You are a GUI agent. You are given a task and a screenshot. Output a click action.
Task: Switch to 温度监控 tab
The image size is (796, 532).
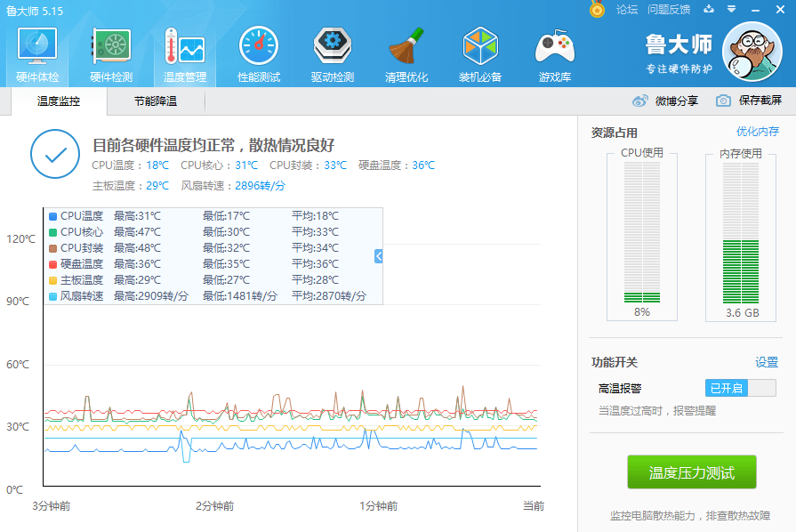point(59,101)
